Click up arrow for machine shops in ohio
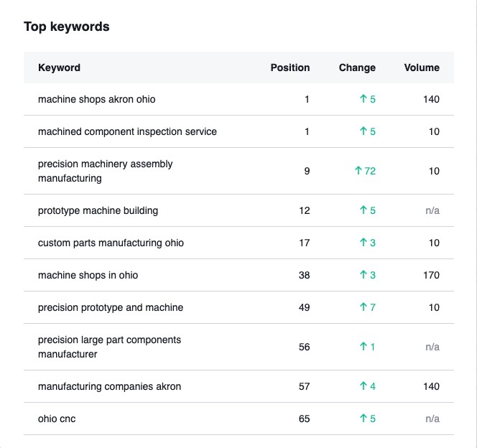This screenshot has height=448, width=477. (363, 275)
